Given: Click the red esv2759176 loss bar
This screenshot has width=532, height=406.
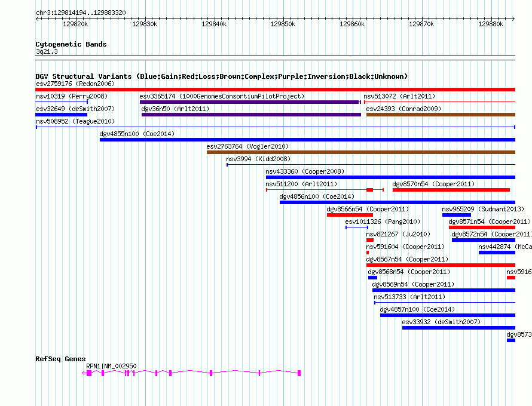Looking at the screenshot, I should pos(275,90).
